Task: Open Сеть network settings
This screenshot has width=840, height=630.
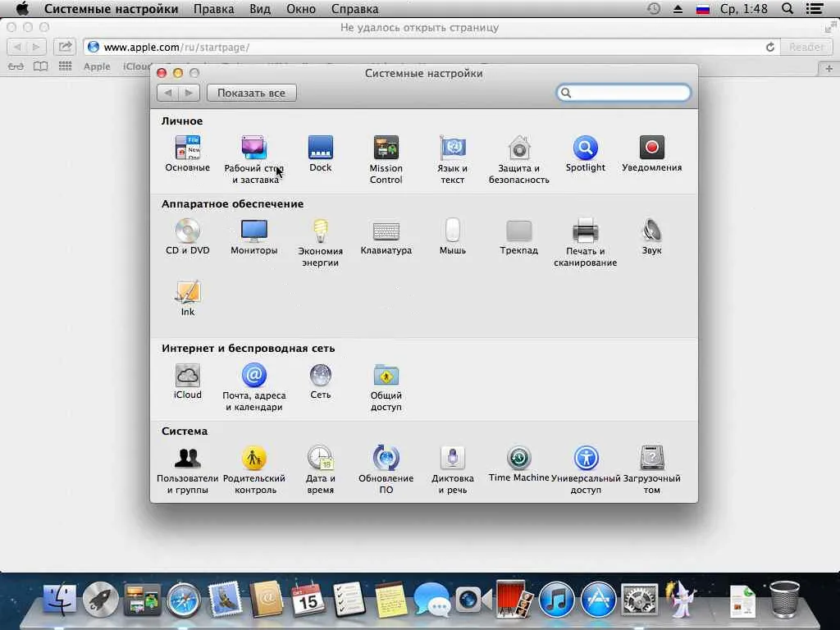Action: pyautogui.click(x=321, y=381)
